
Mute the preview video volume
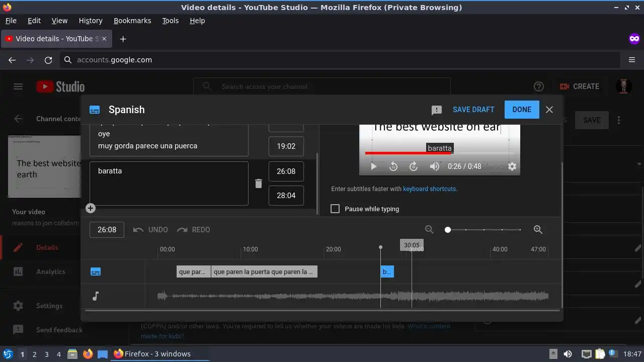(x=434, y=166)
